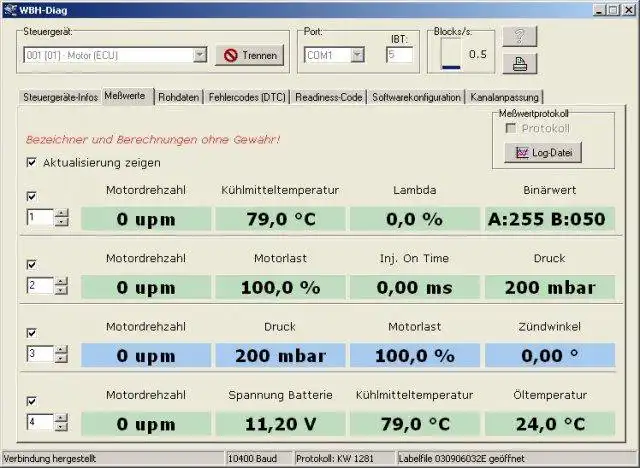Click the group number field showing 2
Screen dimensions: 640x468
(x=40, y=286)
